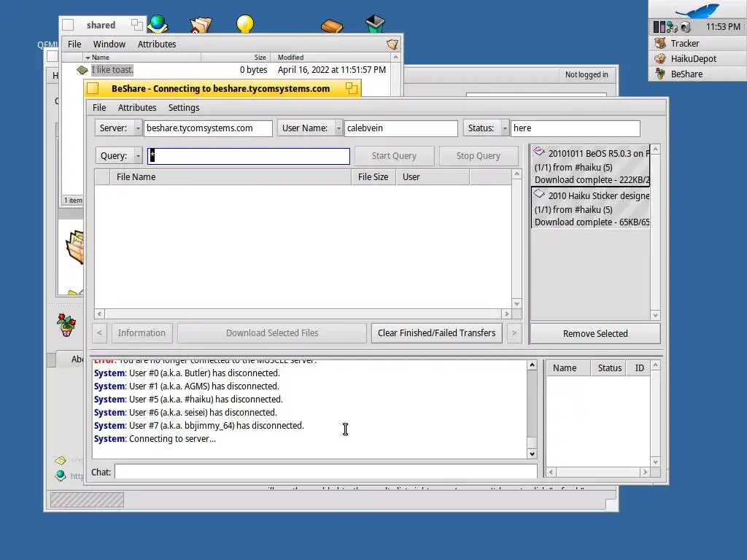This screenshot has height=560, width=747.
Task: Click the globe desktop icon
Action: point(158,24)
